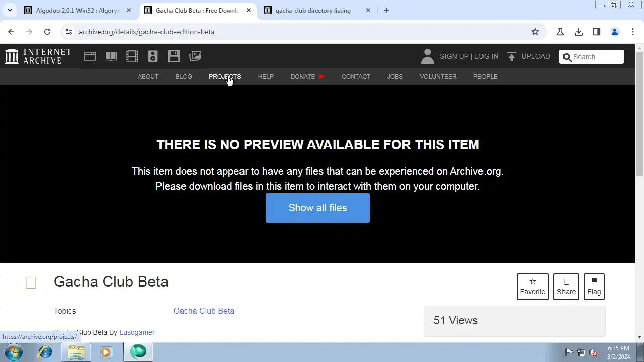Click the Show all files button
This screenshot has width=644, height=362.
317,208
